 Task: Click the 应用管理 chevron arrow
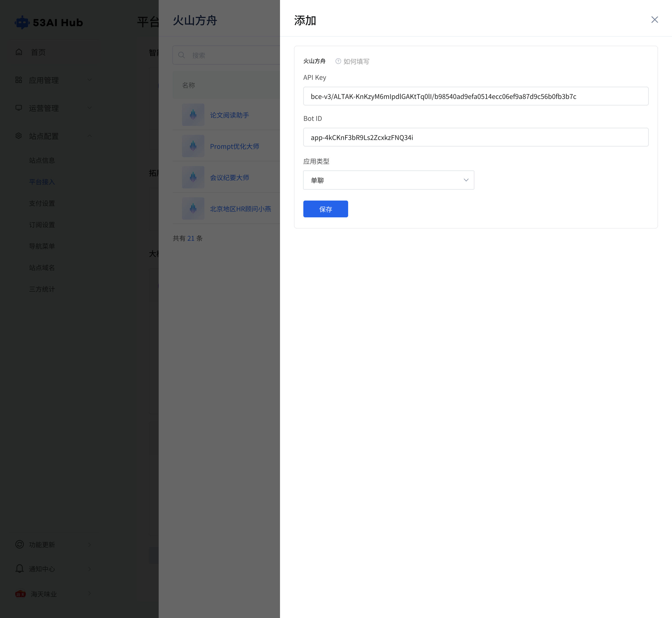click(89, 80)
